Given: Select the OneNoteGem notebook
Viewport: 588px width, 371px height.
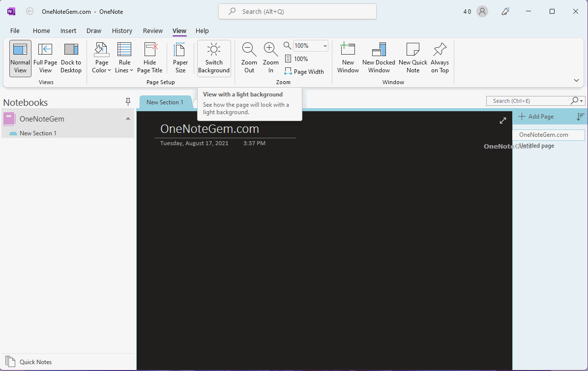Looking at the screenshot, I should (x=67, y=119).
